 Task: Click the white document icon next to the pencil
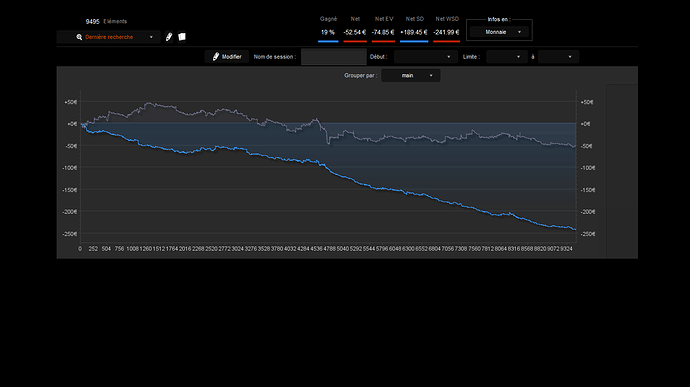point(182,37)
